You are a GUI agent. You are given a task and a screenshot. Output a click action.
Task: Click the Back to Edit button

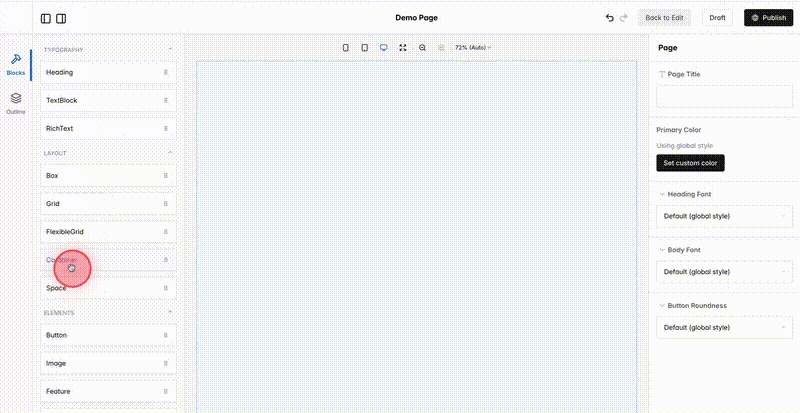tap(664, 18)
